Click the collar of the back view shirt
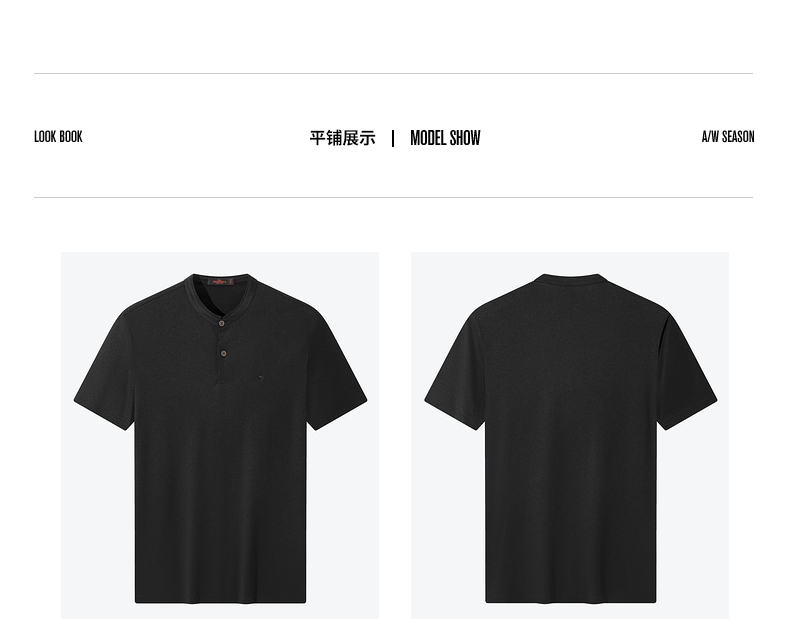Image resolution: width=790 pixels, height=628 pixels. [571, 276]
